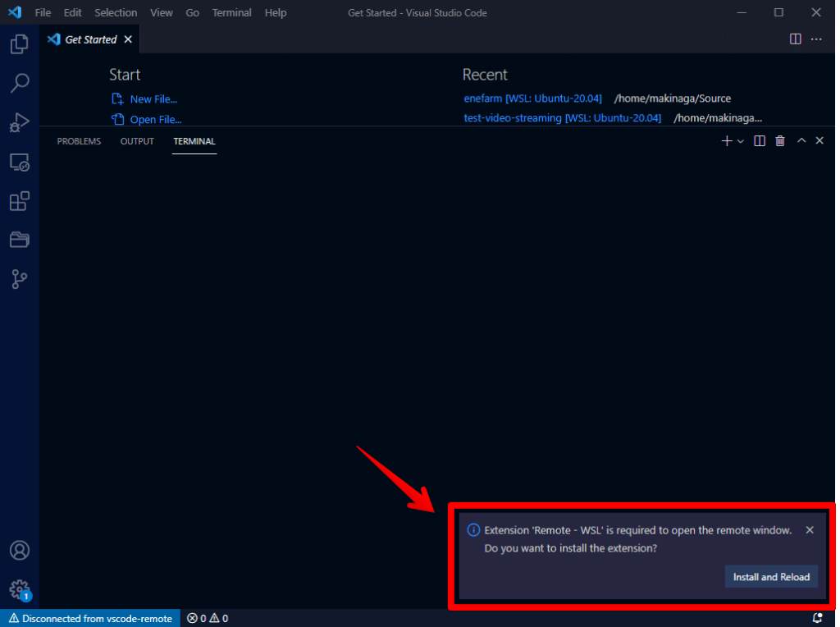
Task: Open the Manage gear in the activity bar
Action: coord(19,588)
